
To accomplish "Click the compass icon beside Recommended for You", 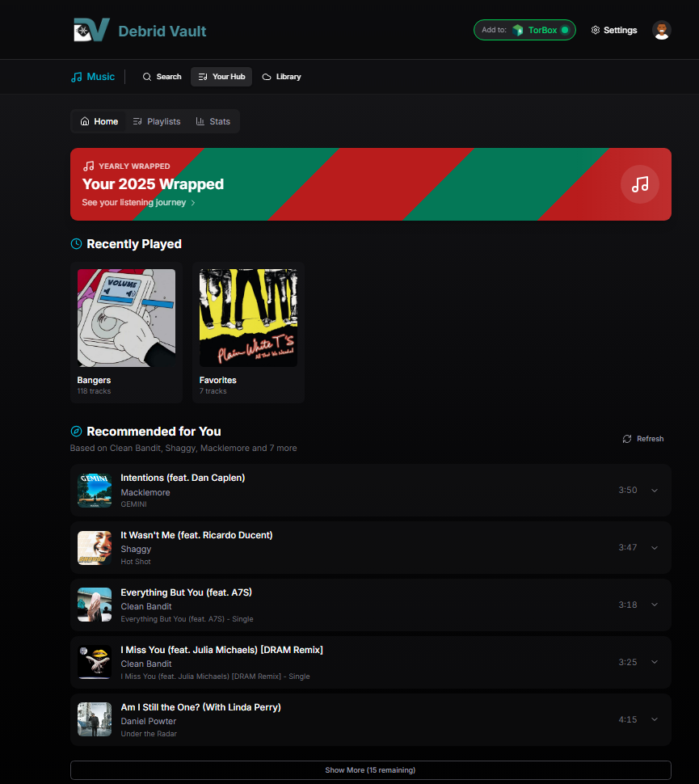I will (x=77, y=432).
